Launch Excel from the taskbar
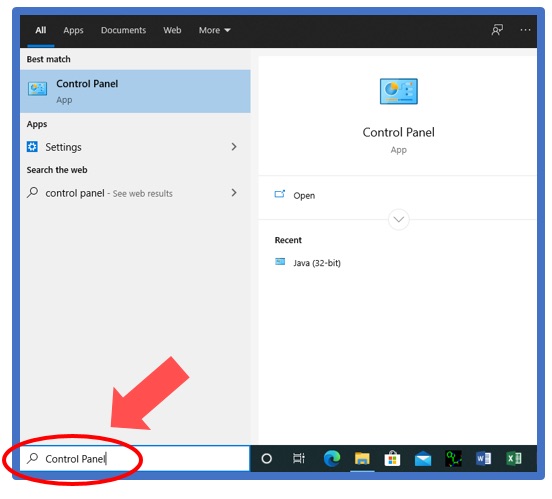This screenshot has width=552, height=499. click(x=514, y=459)
